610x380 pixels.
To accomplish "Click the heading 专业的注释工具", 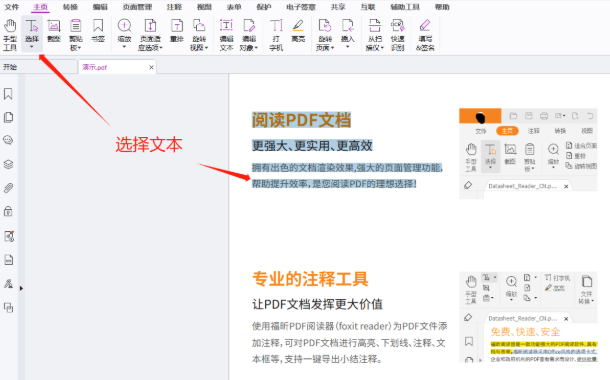I will click(x=310, y=279).
